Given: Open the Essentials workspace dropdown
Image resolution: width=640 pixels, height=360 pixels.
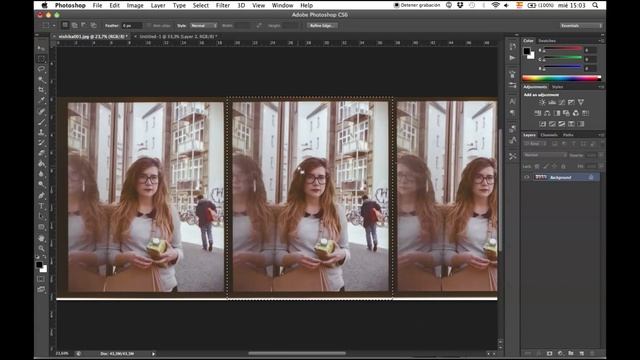Looking at the screenshot, I should tap(581, 25).
